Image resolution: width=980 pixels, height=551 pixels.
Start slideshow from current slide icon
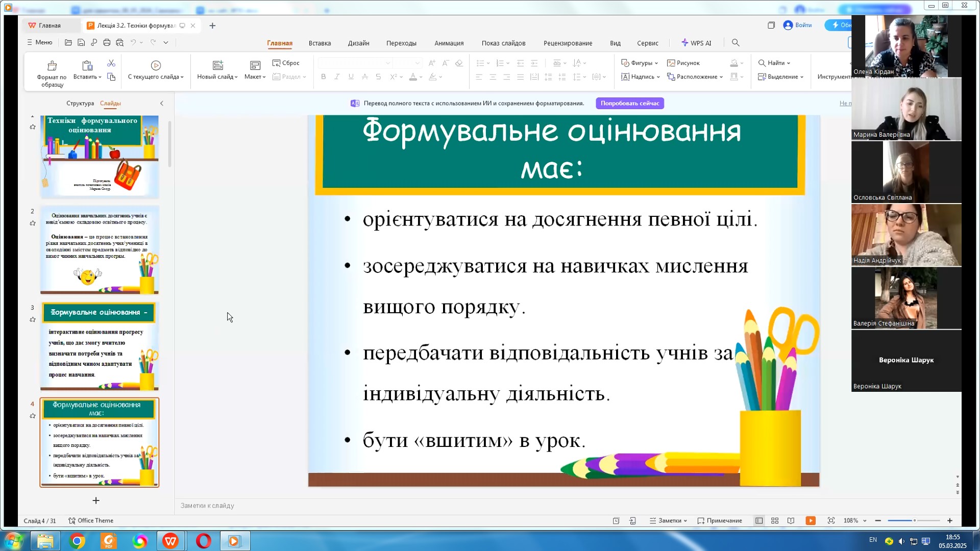tap(156, 65)
